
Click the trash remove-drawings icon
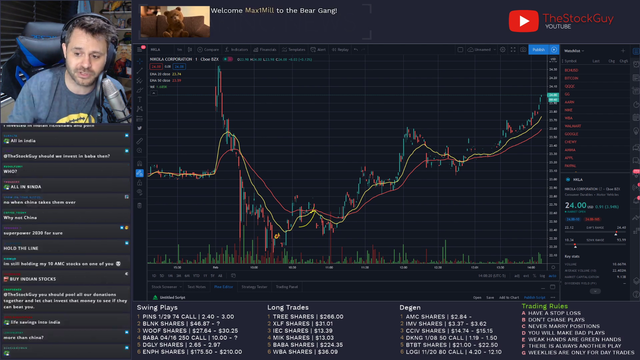click(x=140, y=205)
